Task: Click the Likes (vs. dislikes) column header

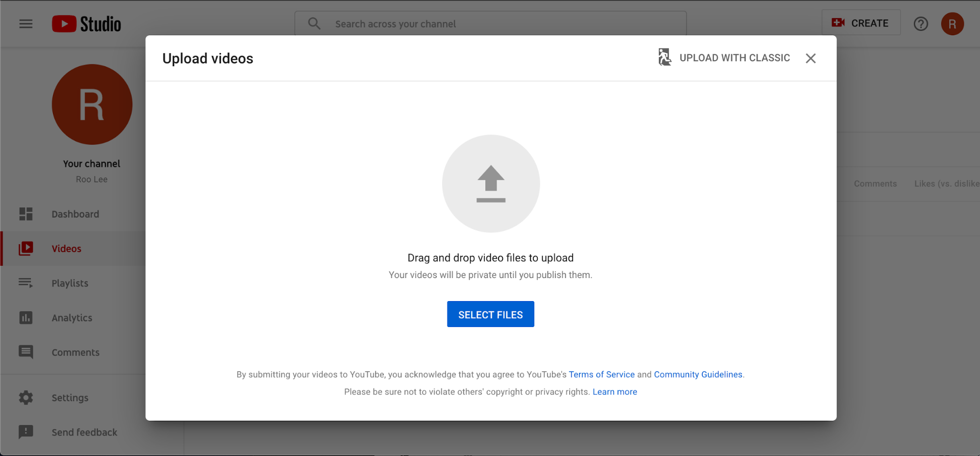Action: [947, 183]
